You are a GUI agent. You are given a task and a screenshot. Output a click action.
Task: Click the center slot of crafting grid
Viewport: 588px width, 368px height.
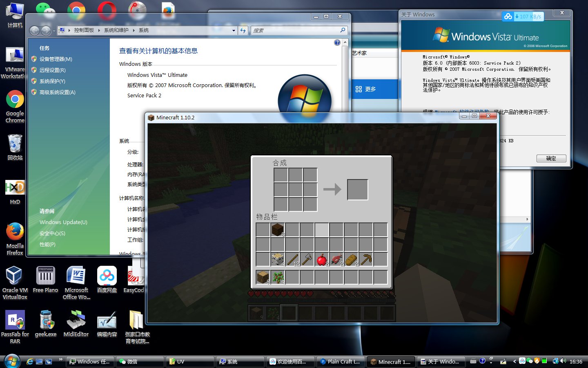click(296, 189)
